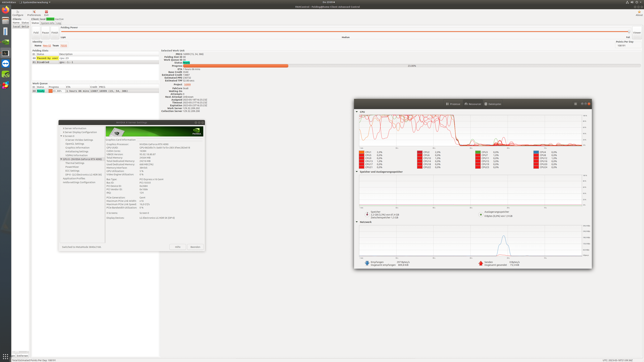
Task: Switch to the Status tab
Action: coord(35,23)
